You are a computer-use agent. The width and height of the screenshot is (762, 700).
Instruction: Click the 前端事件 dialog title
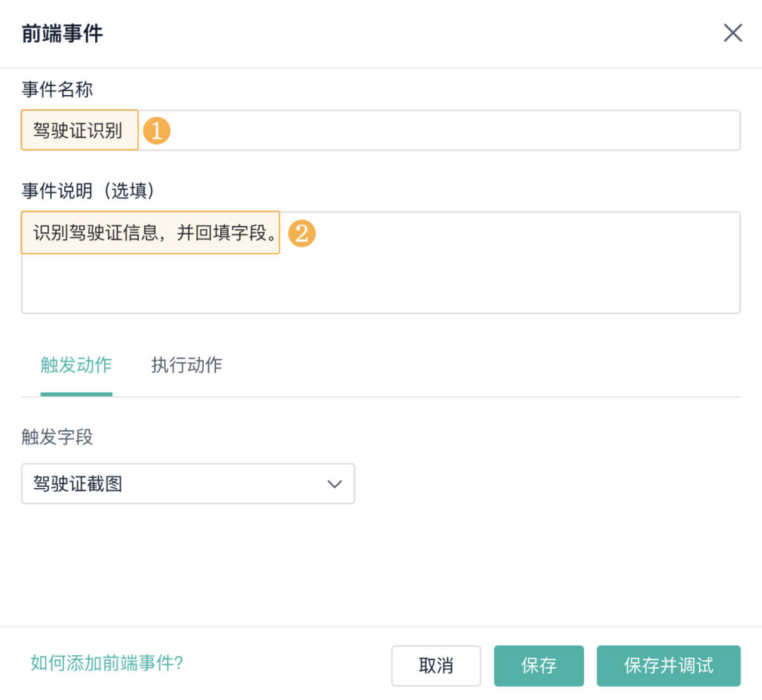pyautogui.click(x=62, y=34)
